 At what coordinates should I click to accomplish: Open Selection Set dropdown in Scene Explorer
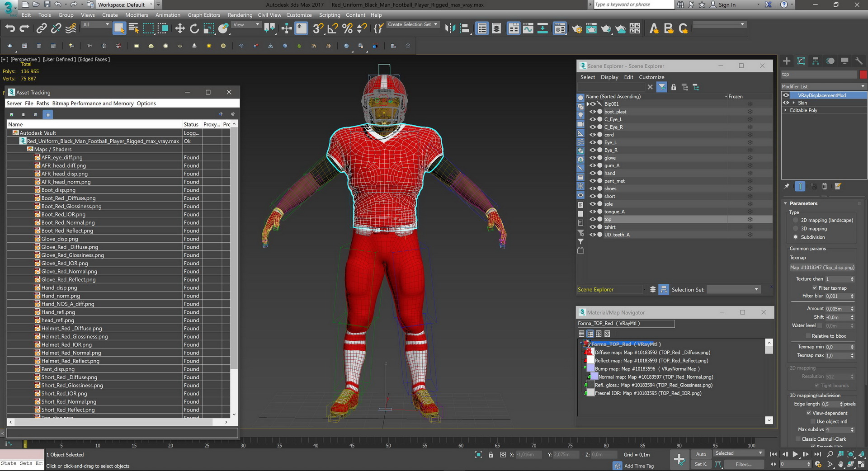point(733,289)
